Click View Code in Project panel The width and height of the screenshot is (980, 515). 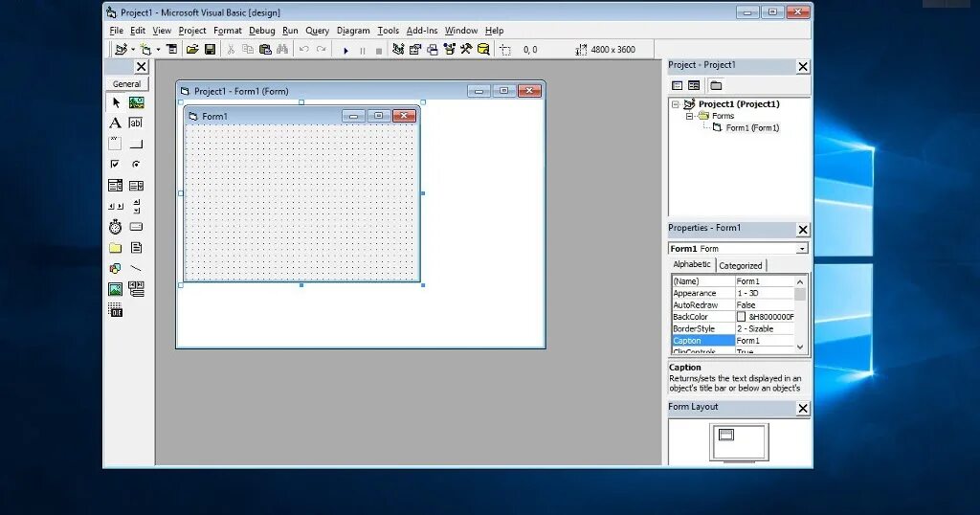[x=677, y=85]
